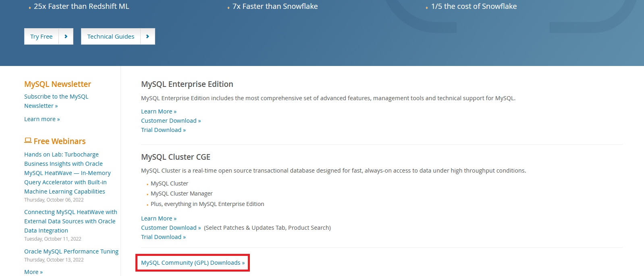Image resolution: width=644 pixels, height=276 pixels.
Task: Open MySQL Community (GPL) Downloads link
Action: (x=193, y=263)
